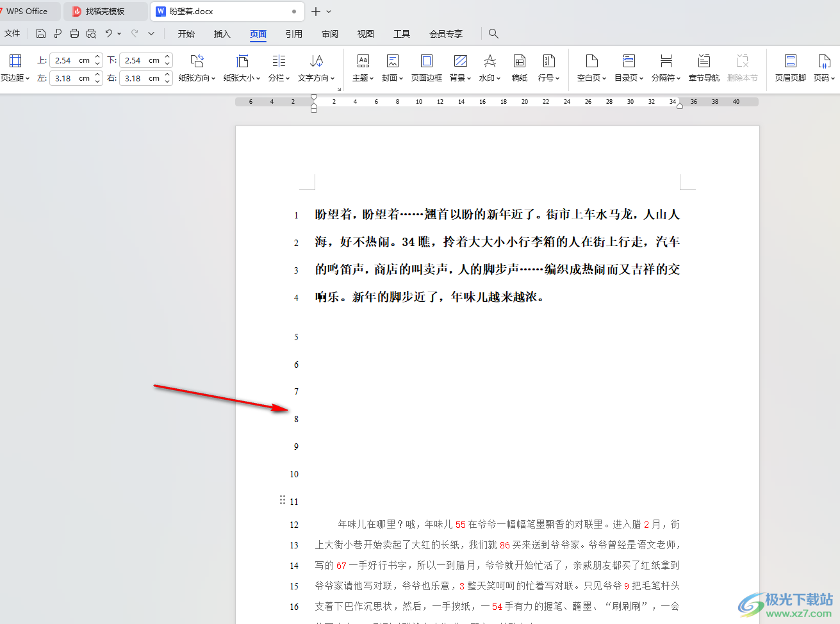Switch to the 工具 ribbon tab
The height and width of the screenshot is (624, 840).
click(x=402, y=34)
